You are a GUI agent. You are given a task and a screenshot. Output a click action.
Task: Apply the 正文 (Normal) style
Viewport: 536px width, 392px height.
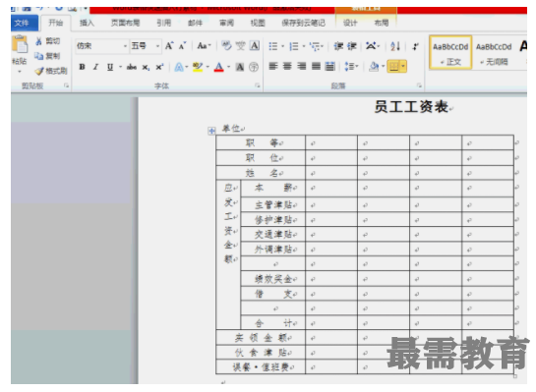point(450,52)
